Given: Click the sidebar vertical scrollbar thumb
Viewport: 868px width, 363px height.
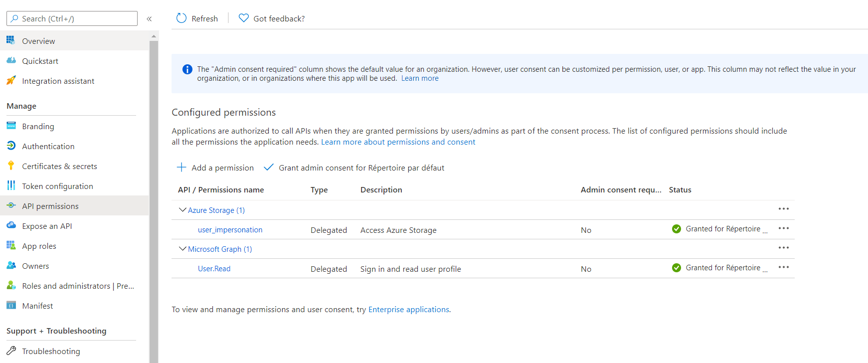Looking at the screenshot, I should (154, 201).
